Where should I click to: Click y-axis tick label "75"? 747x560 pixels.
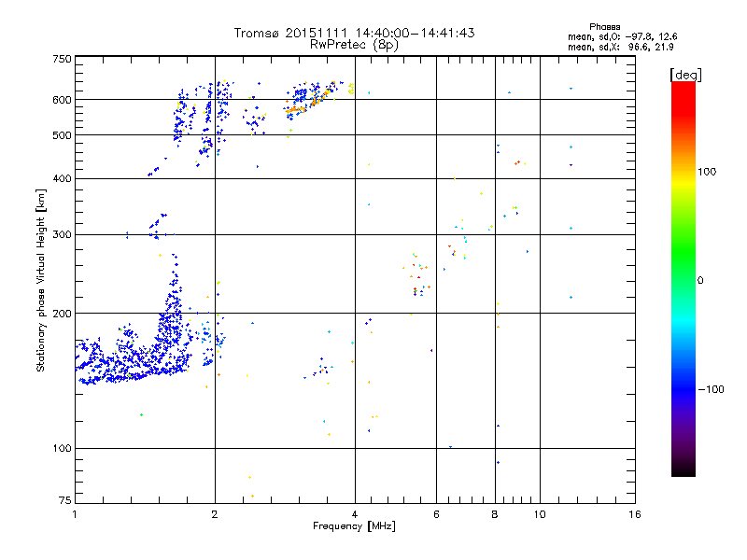click(65, 500)
